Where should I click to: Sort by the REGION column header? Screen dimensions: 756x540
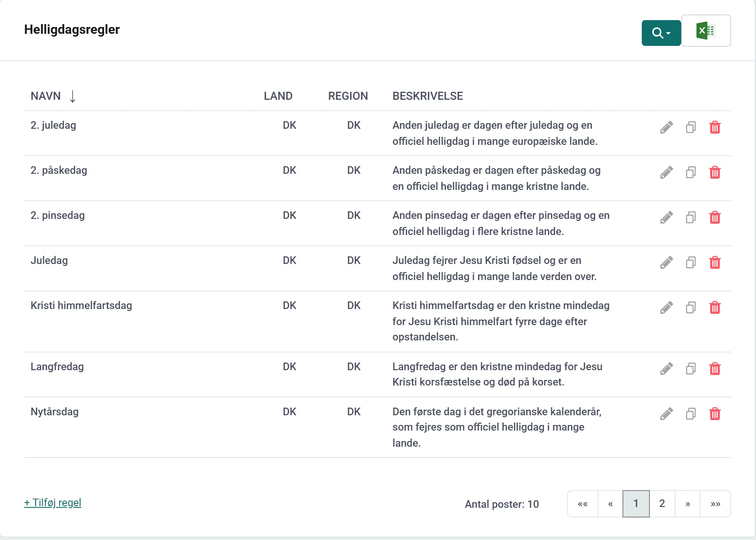click(x=348, y=96)
